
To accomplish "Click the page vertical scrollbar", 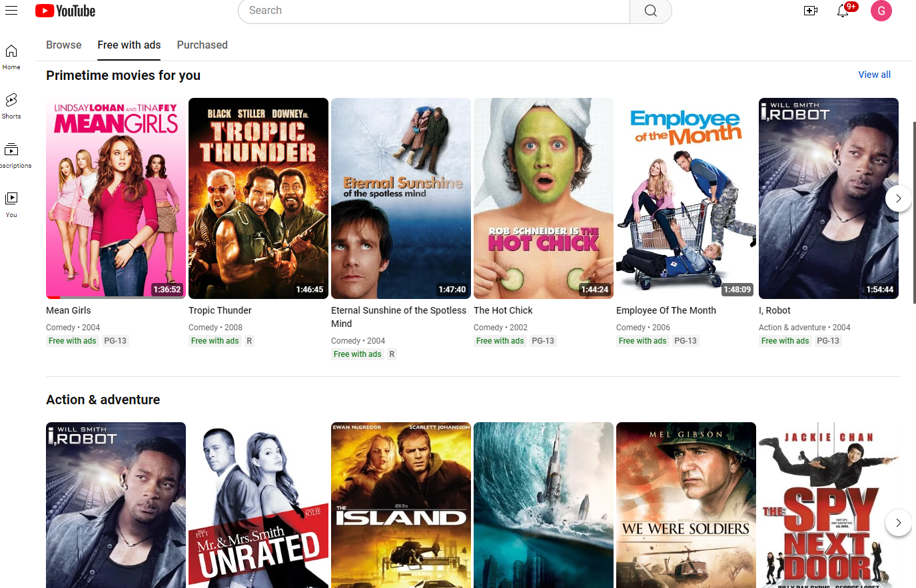I will click(914, 212).
